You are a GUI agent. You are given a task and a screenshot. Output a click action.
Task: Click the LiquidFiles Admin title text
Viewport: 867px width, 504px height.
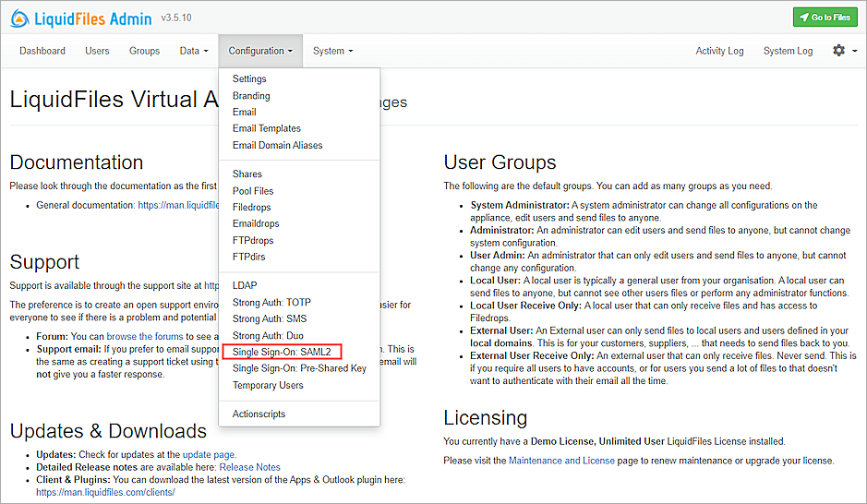click(93, 18)
